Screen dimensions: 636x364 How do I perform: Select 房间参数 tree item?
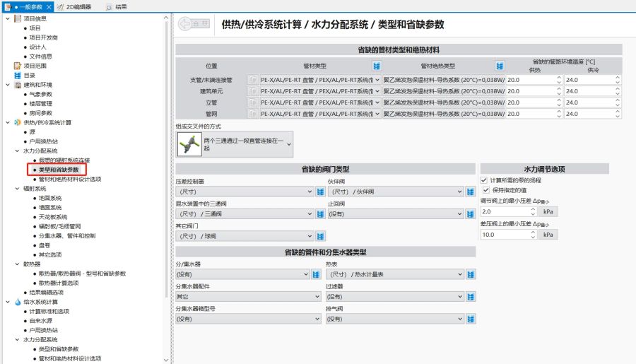(40, 113)
